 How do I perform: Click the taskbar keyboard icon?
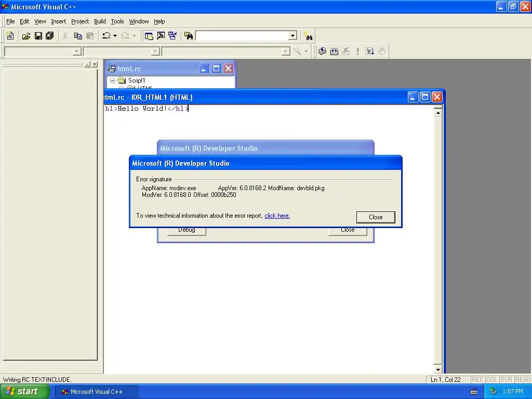click(474, 392)
